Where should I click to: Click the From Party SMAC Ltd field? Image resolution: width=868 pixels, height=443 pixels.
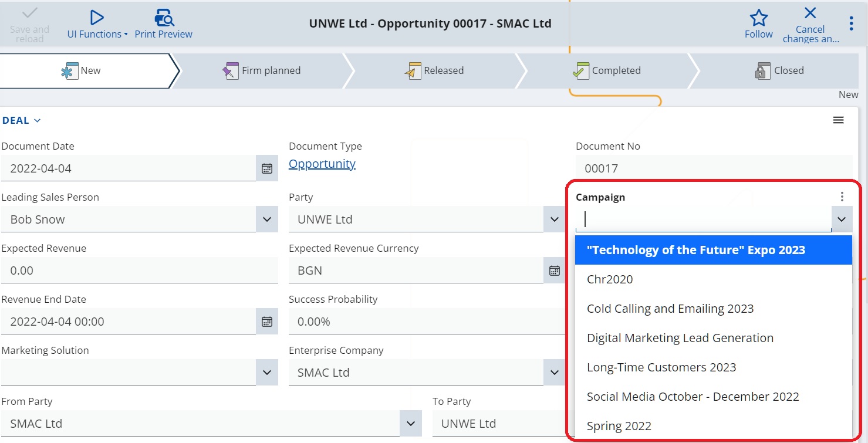coord(200,424)
